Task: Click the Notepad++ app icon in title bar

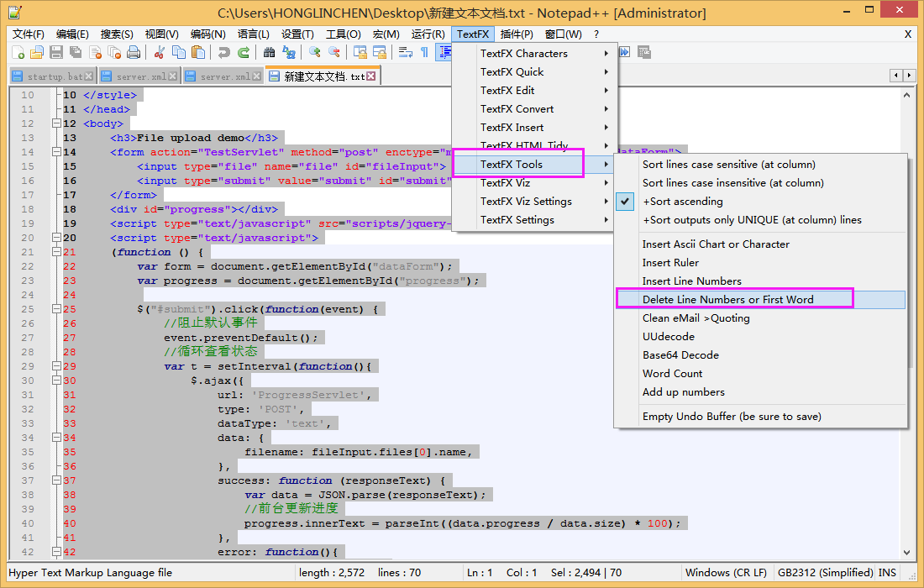Action: pyautogui.click(x=15, y=12)
